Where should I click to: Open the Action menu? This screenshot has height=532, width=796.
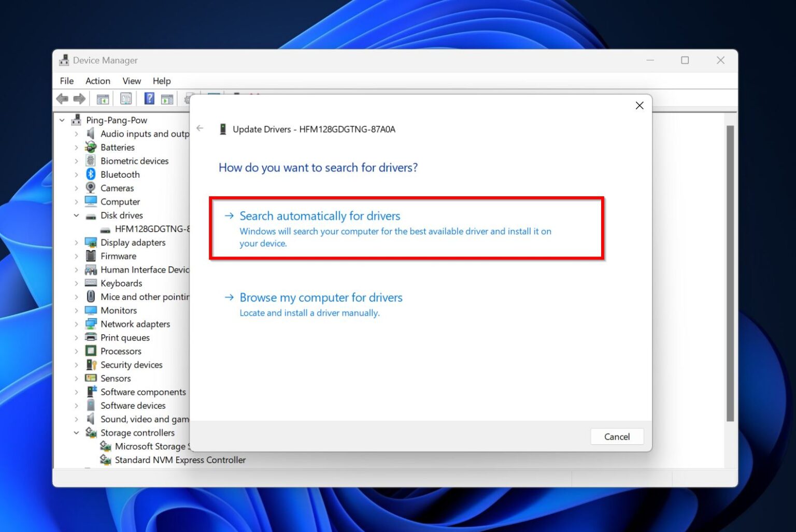pyautogui.click(x=97, y=81)
